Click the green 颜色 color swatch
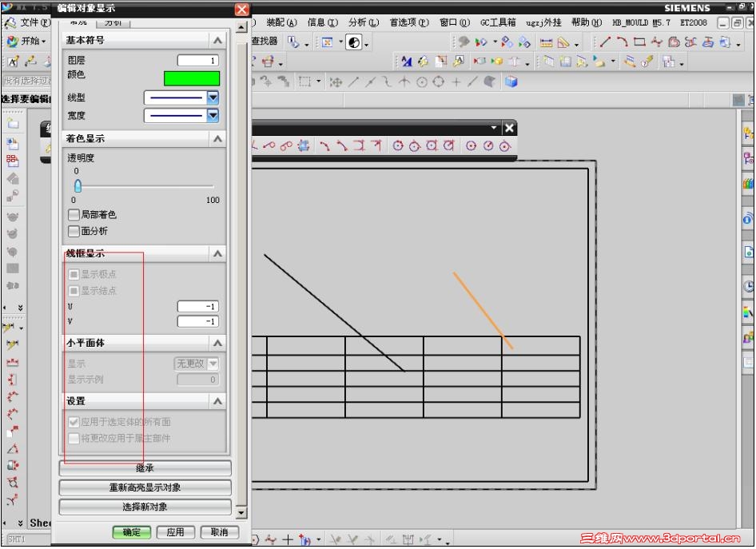The width and height of the screenshot is (756, 549). pos(192,78)
